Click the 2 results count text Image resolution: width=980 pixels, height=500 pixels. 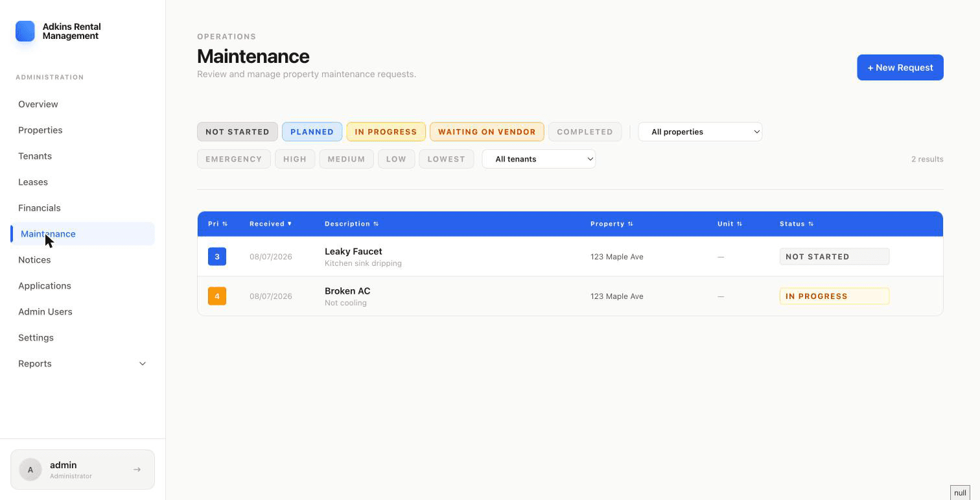927,159
